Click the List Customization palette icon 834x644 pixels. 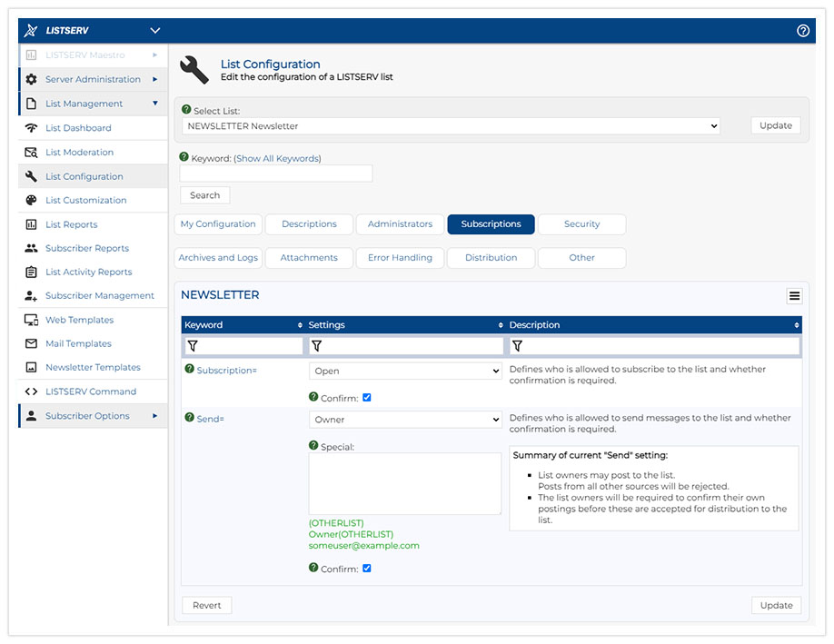point(32,200)
